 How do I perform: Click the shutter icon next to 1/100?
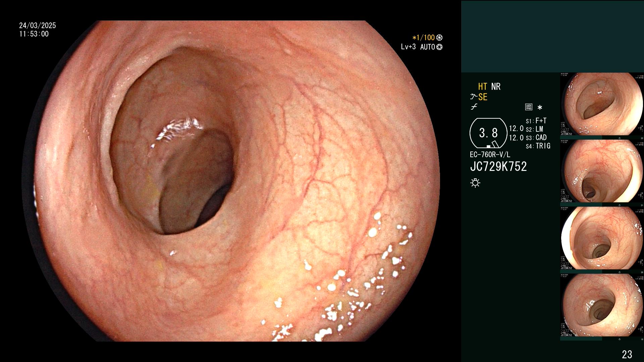tap(439, 38)
